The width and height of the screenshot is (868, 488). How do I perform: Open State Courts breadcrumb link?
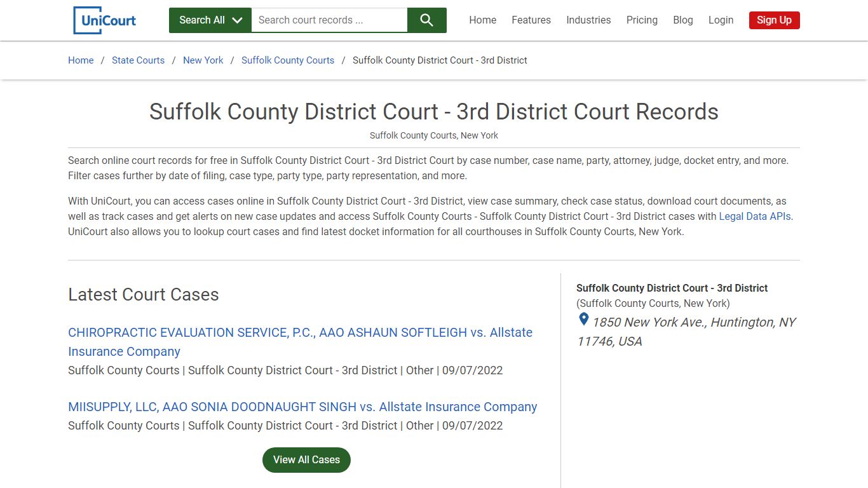pos(138,60)
